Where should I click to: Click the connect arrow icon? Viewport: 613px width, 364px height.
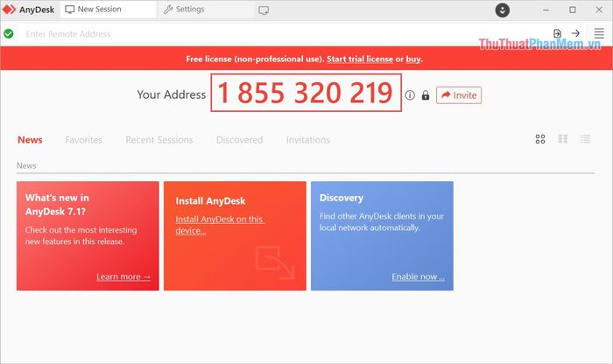pyautogui.click(x=575, y=33)
